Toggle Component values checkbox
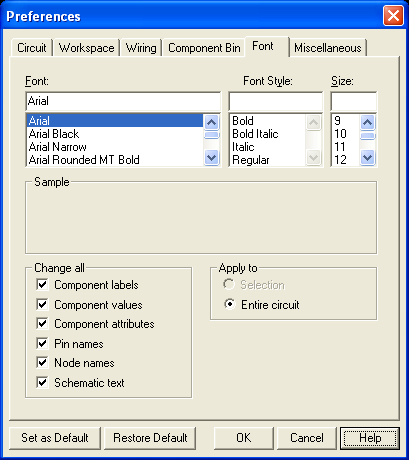The width and height of the screenshot is (409, 460). point(42,304)
